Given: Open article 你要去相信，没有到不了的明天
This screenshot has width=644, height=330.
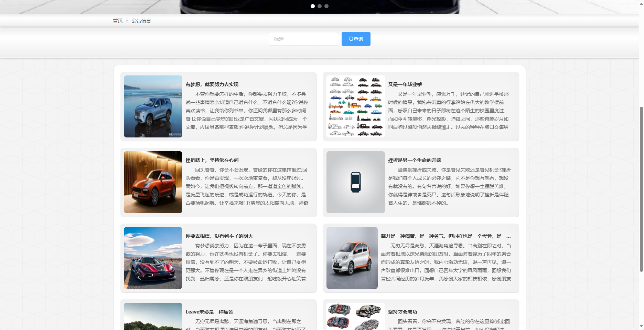Looking at the screenshot, I should 219,236.
